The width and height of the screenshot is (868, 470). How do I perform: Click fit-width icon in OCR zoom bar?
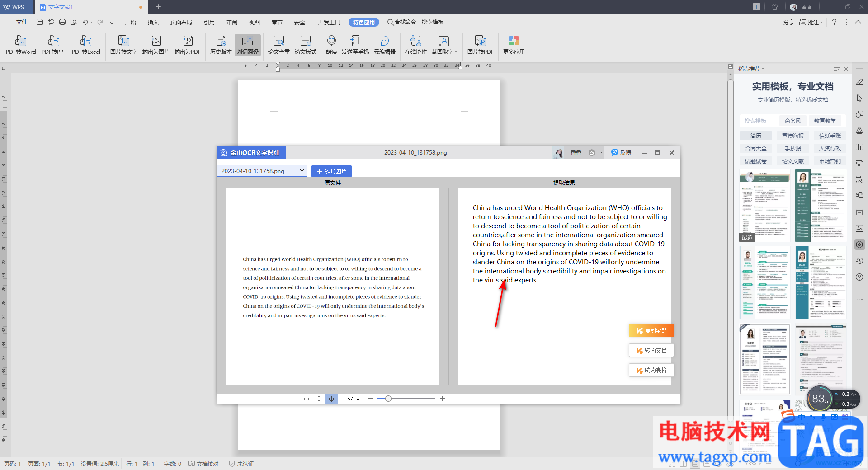306,399
